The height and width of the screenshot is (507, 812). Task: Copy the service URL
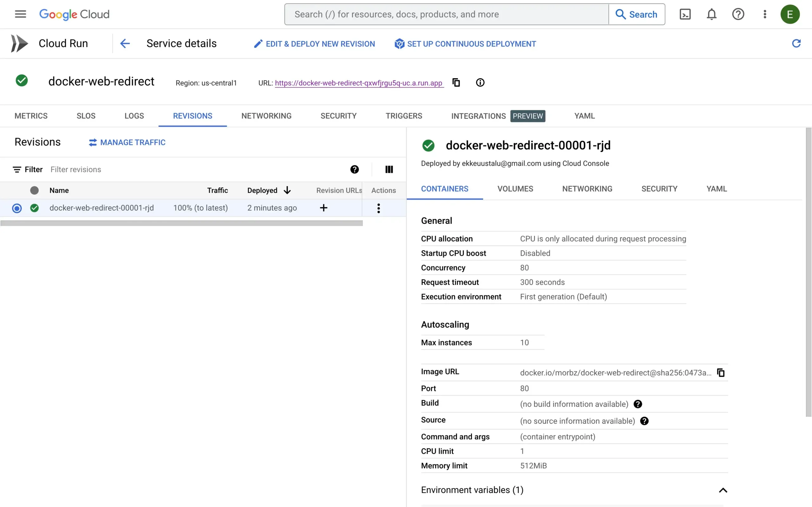[x=456, y=82]
